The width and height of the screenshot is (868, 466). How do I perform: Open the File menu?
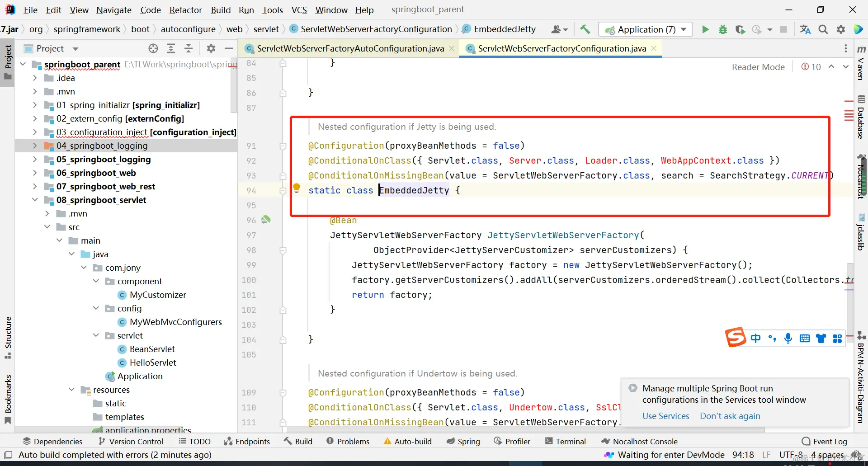click(x=31, y=10)
